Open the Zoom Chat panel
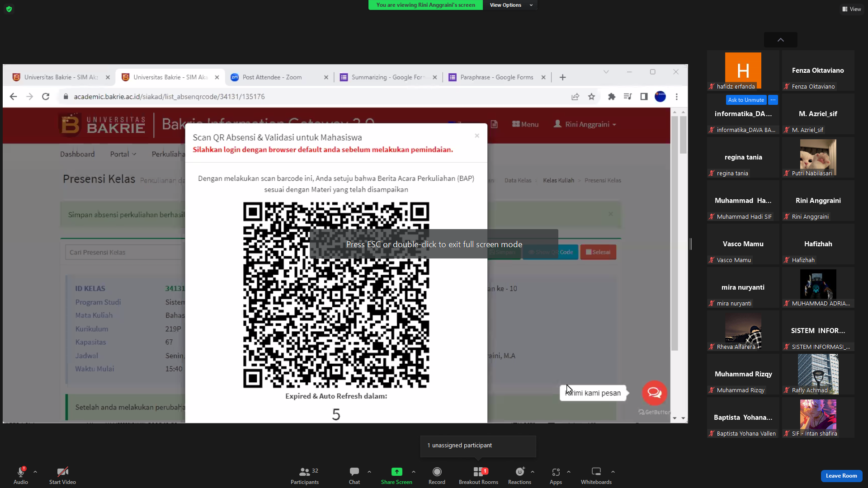The width and height of the screenshot is (868, 488). [354, 475]
